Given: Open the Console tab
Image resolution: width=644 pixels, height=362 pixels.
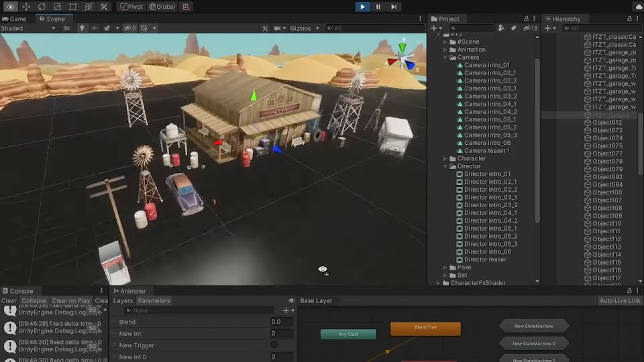Looking at the screenshot, I should click(x=17, y=291).
